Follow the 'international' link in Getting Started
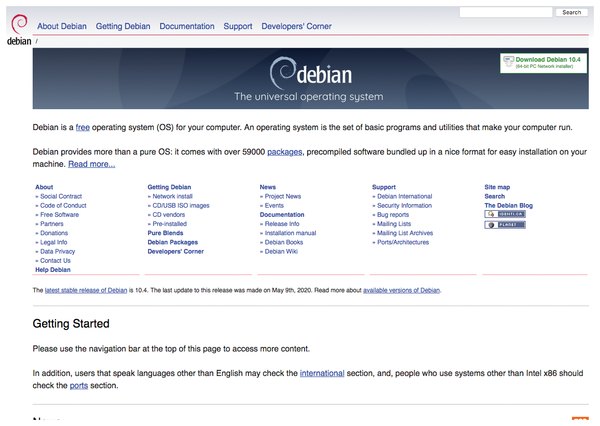Image resolution: width=600 pixels, height=426 pixels. click(322, 373)
